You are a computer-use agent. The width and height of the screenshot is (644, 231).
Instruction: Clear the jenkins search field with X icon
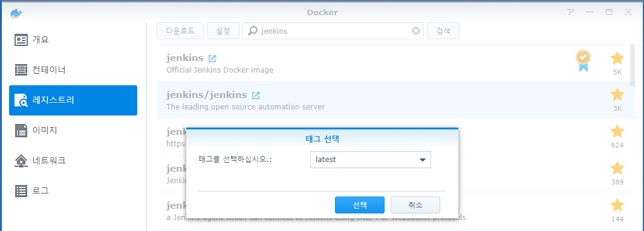[x=416, y=31]
